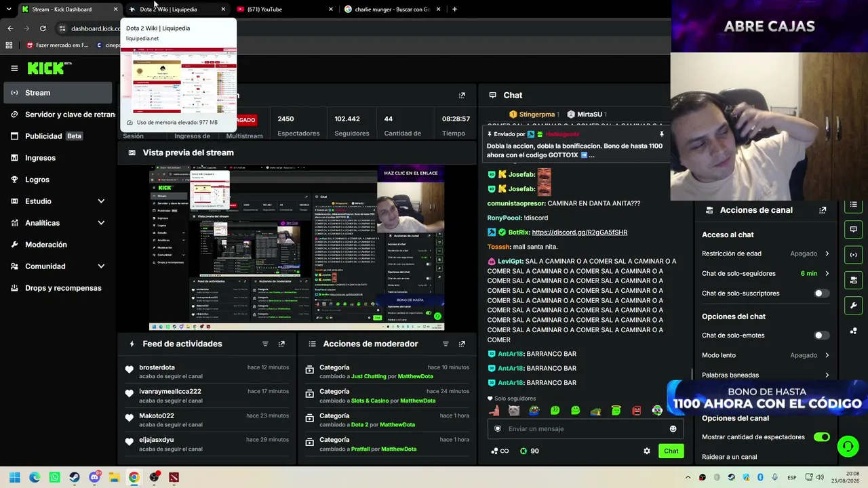868x488 pixels.
Task: Open the Kick hamburger menu
Action: (x=14, y=68)
